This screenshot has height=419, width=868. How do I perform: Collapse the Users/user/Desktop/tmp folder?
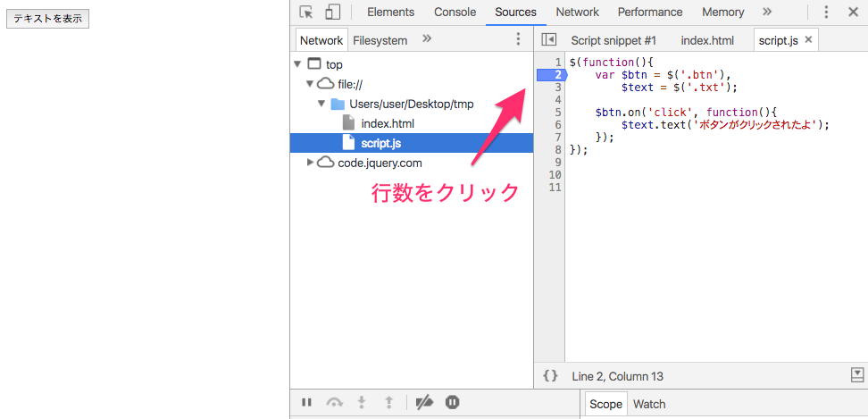(321, 104)
